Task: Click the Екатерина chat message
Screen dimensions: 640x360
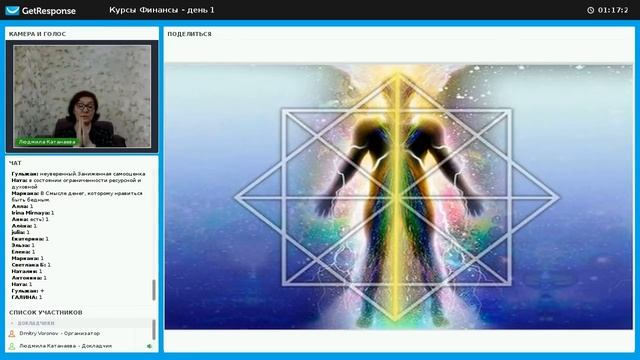Action: pyautogui.click(x=30, y=239)
